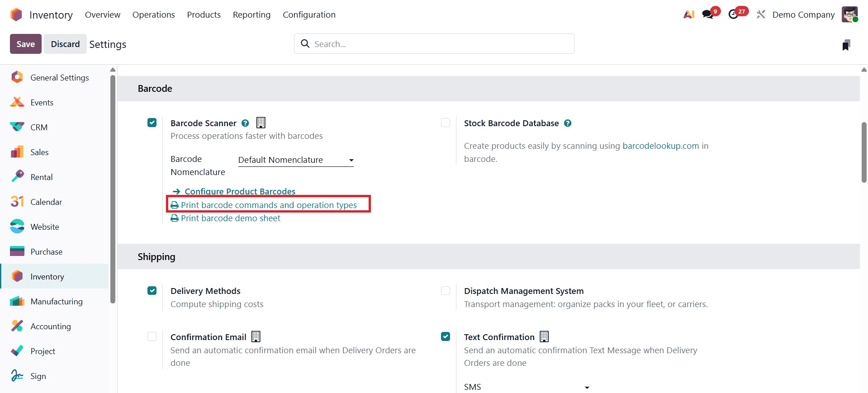
Task: Select Rental settings in sidebar
Action: point(54,177)
